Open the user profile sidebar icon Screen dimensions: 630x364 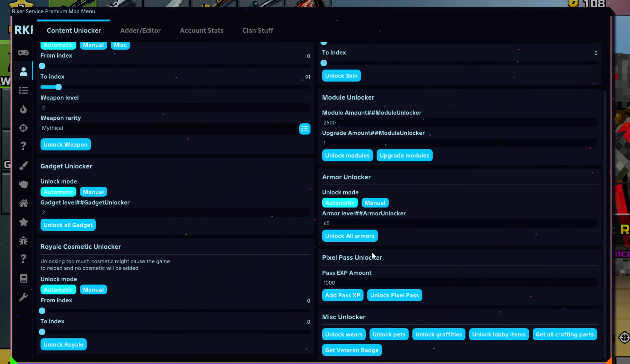coord(23,72)
